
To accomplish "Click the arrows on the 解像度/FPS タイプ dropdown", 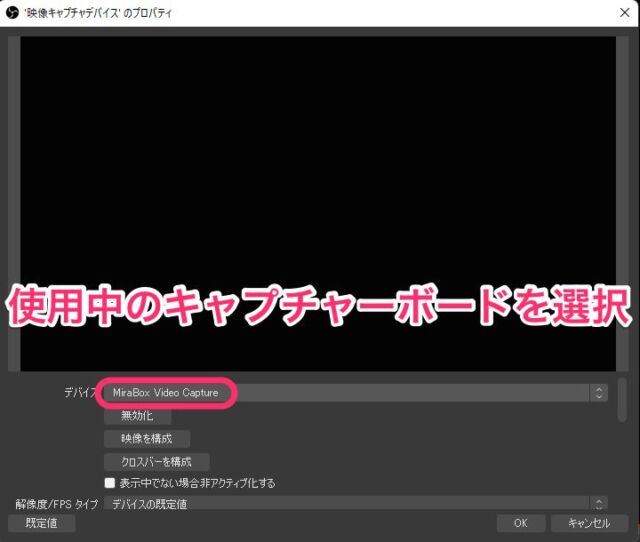I will [599, 504].
